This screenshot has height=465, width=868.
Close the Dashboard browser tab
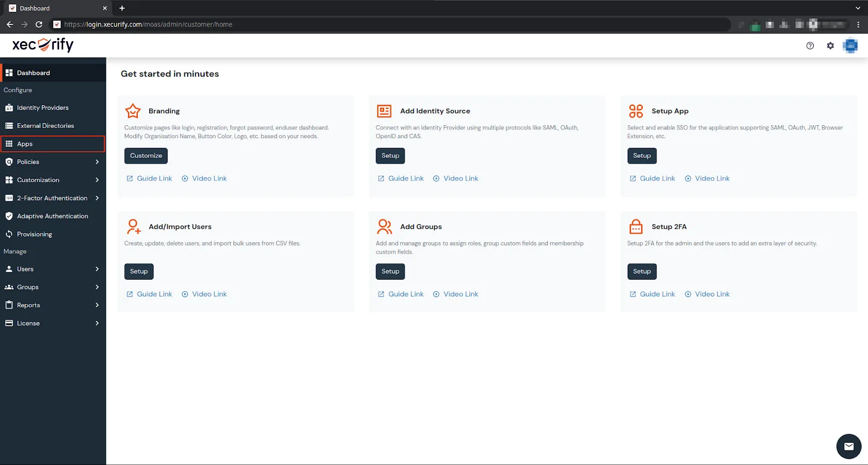(105, 8)
